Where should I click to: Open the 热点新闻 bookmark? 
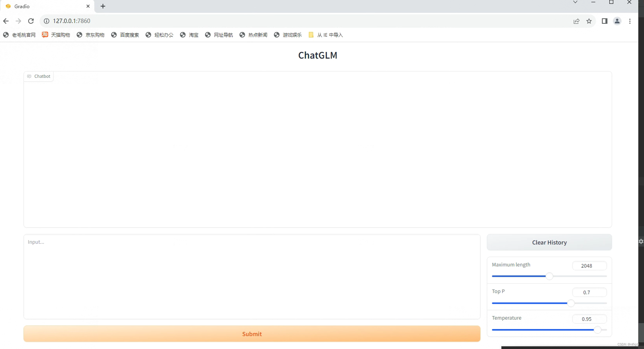253,35
